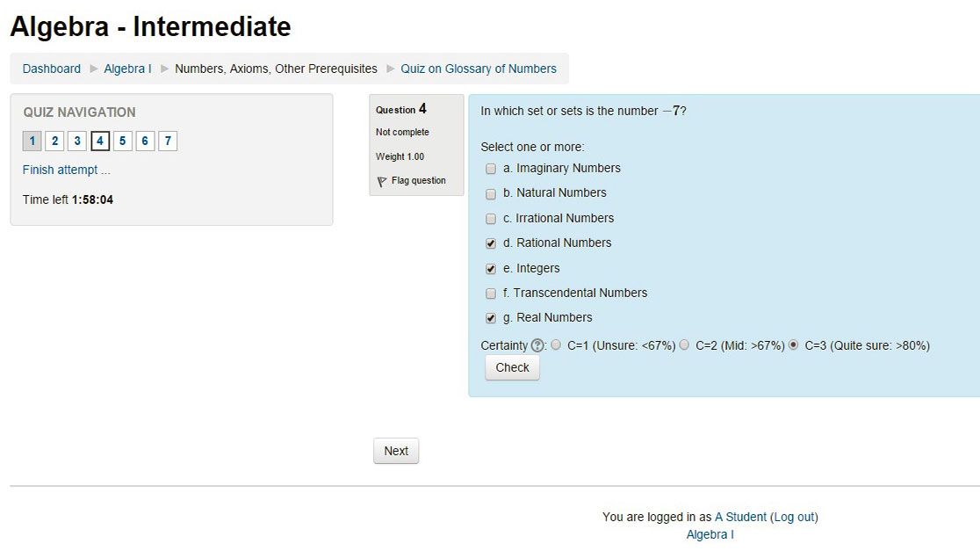Viewport: 980px width, 551px height.
Task: Select certainty level C=2 Mid
Action: (684, 345)
